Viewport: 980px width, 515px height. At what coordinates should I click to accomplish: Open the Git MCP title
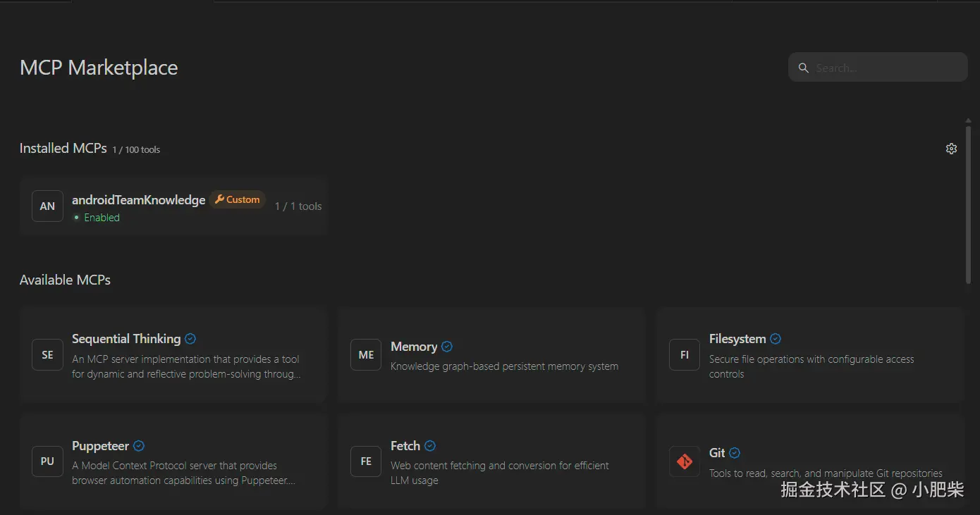click(717, 453)
